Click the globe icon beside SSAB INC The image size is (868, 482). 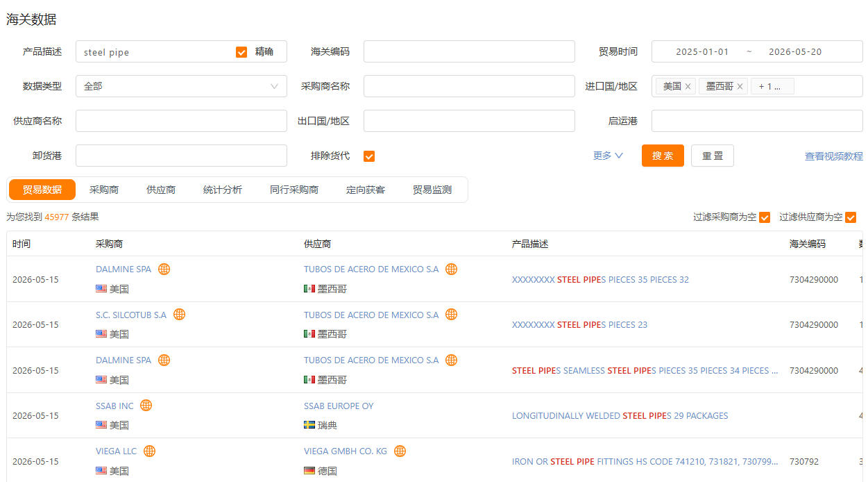pos(146,406)
